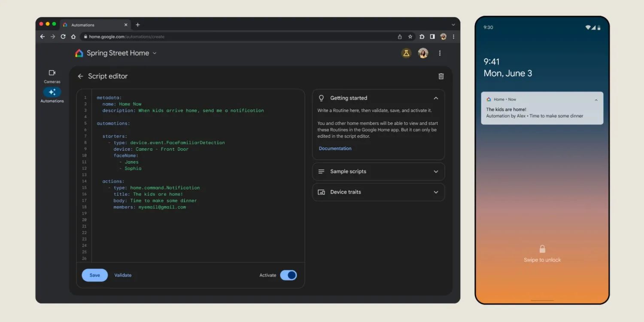Open a new browser tab
Viewport: 644px width, 322px height.
(x=138, y=25)
